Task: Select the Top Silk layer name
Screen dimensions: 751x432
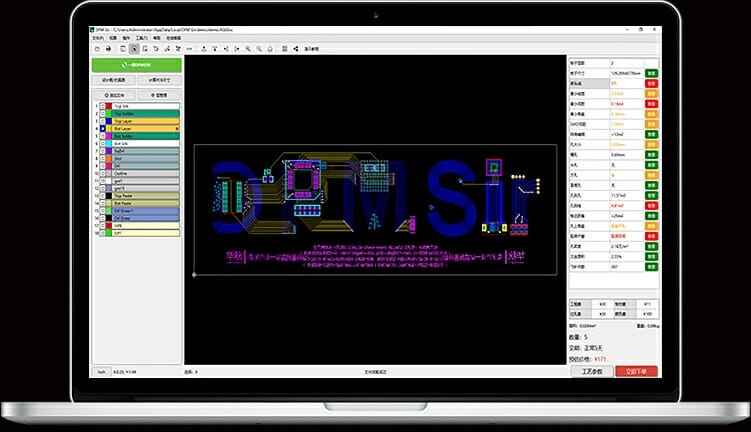Action: click(146, 106)
